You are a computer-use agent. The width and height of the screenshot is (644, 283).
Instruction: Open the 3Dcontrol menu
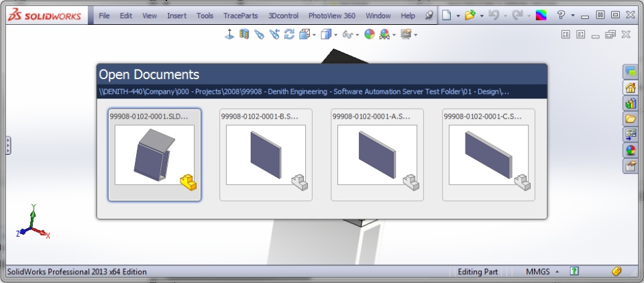coord(283,15)
